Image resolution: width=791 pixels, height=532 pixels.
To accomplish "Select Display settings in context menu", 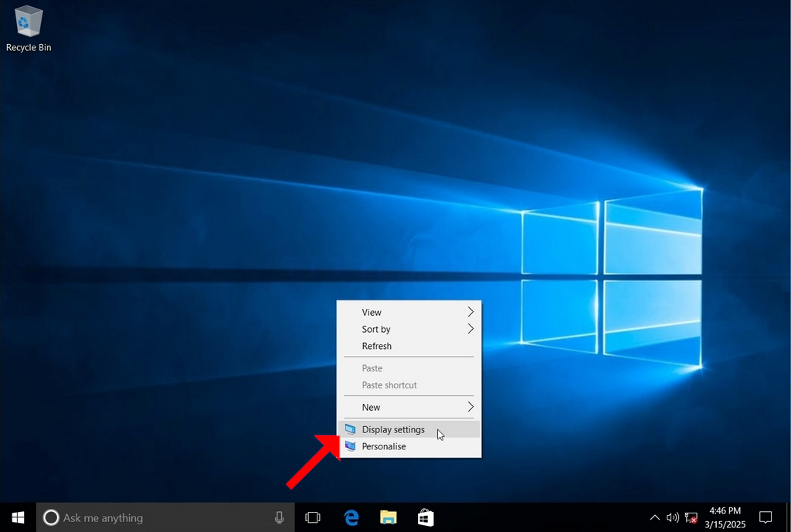I will coord(409,429).
